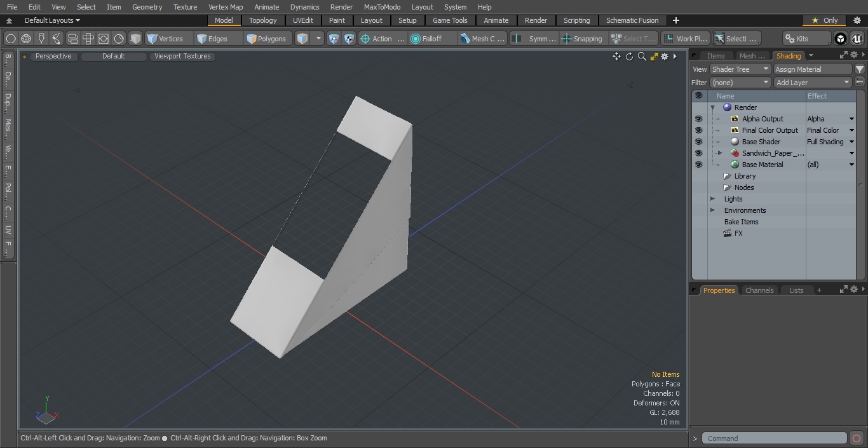Toggle visibility eye of Sandwich_Paper layer
Viewport: 868px width, 448px height.
[x=699, y=153]
